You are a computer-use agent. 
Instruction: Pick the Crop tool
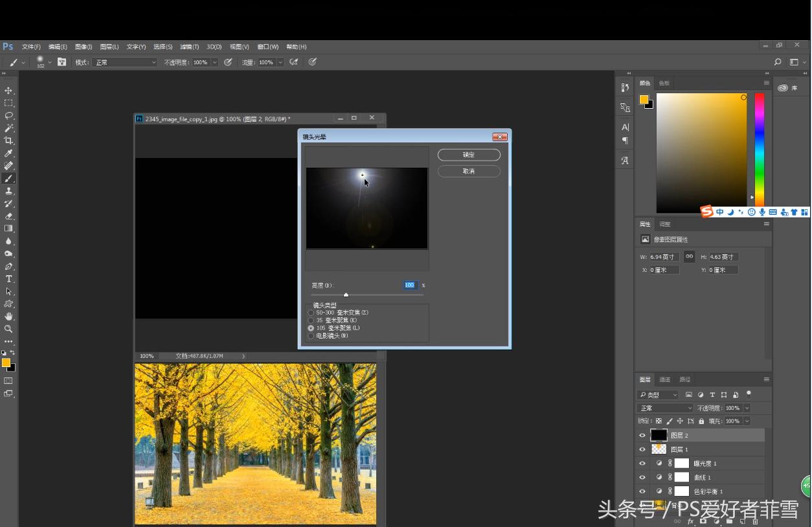click(x=8, y=140)
